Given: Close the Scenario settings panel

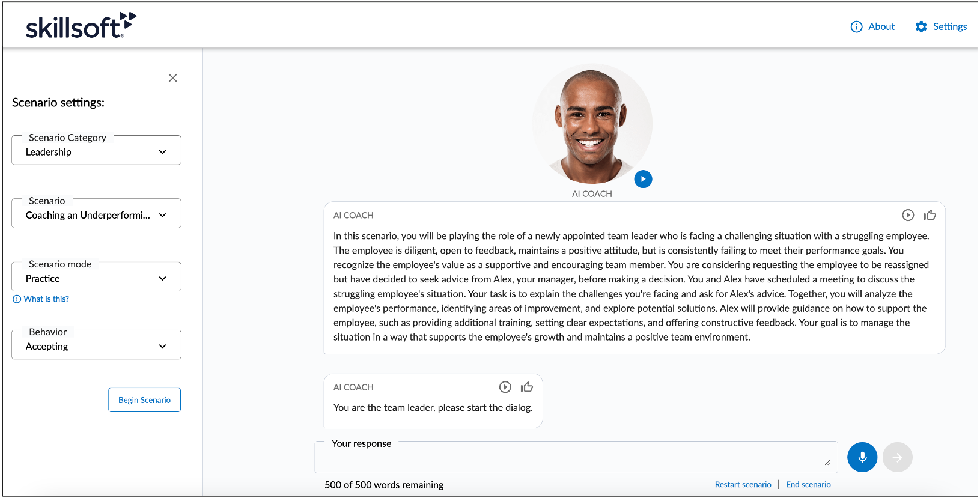Looking at the screenshot, I should tap(173, 78).
